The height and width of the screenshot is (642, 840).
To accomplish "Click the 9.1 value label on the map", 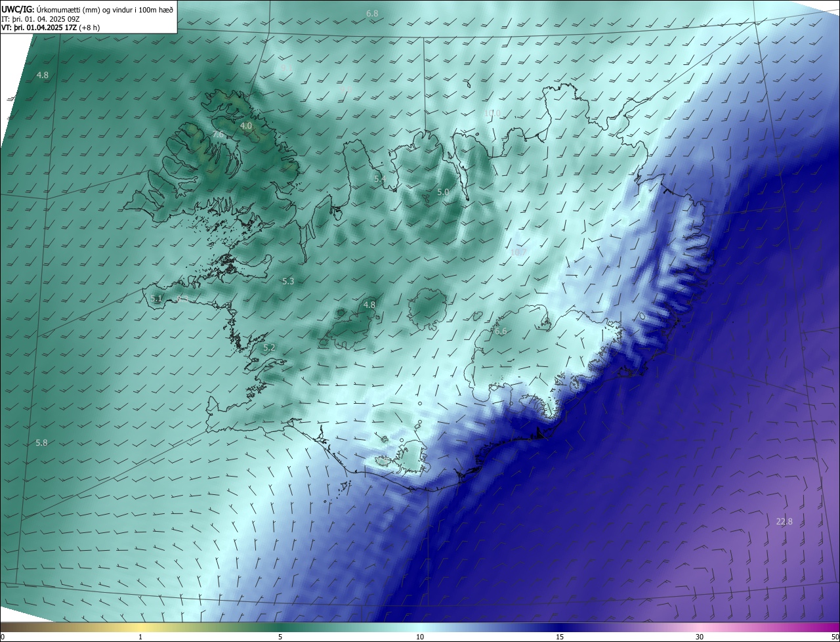I will point(286,68).
